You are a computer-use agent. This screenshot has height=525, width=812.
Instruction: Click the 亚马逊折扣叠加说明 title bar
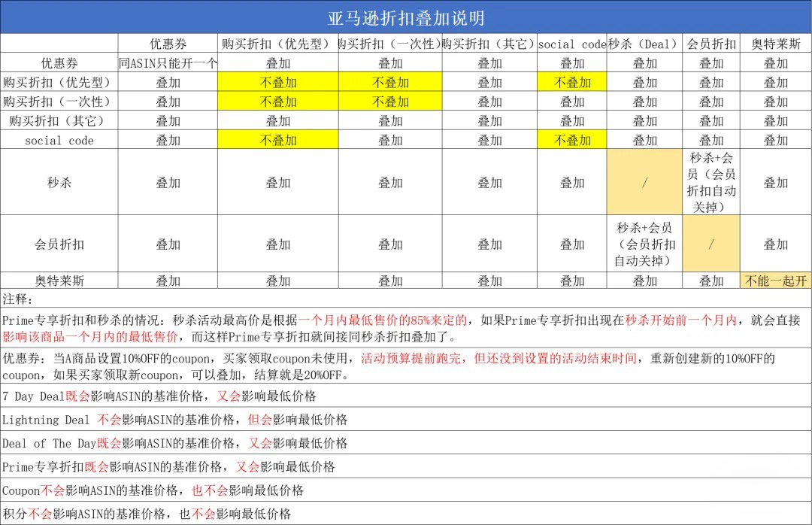[x=406, y=17]
